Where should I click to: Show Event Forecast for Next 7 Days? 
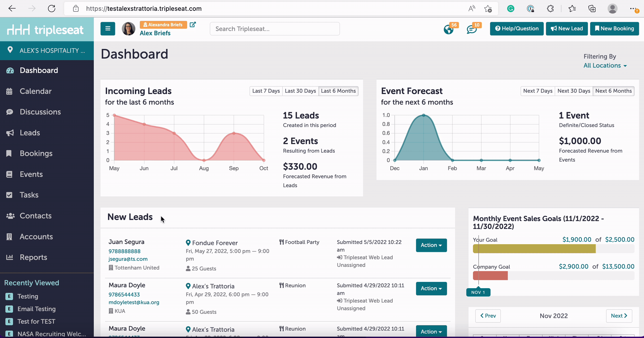pyautogui.click(x=538, y=91)
